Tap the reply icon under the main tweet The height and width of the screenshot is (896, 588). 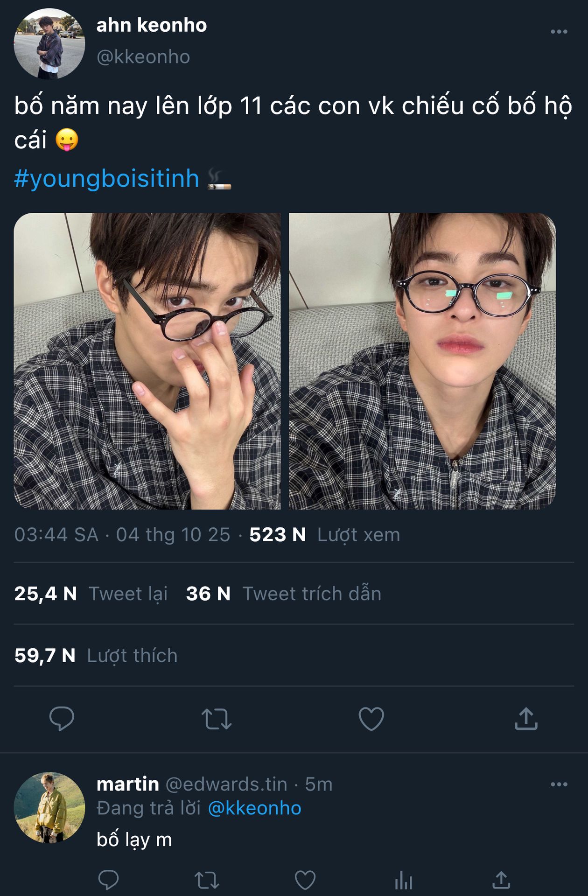click(x=62, y=719)
